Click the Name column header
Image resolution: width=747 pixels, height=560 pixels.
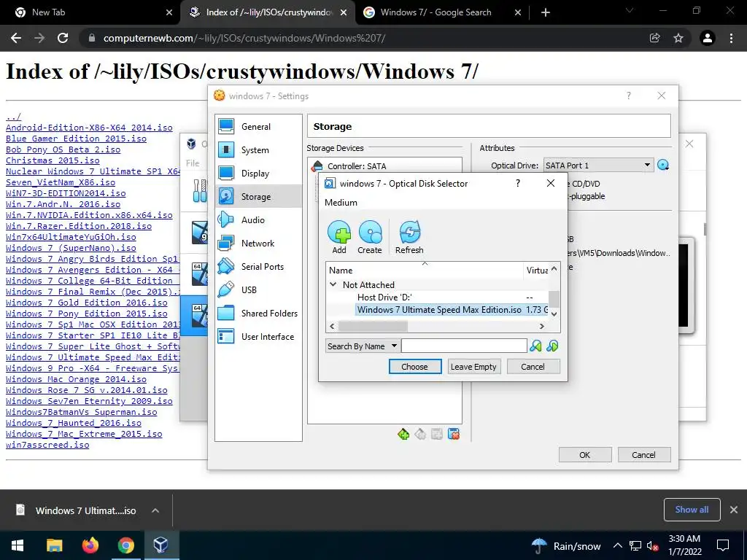coord(425,270)
